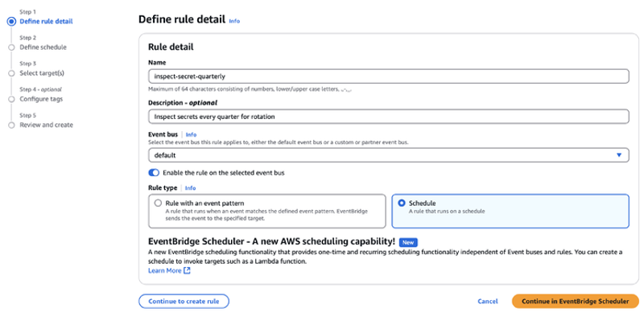The width and height of the screenshot is (644, 317).
Task: Open the Learn More external link icon
Action: (187, 270)
